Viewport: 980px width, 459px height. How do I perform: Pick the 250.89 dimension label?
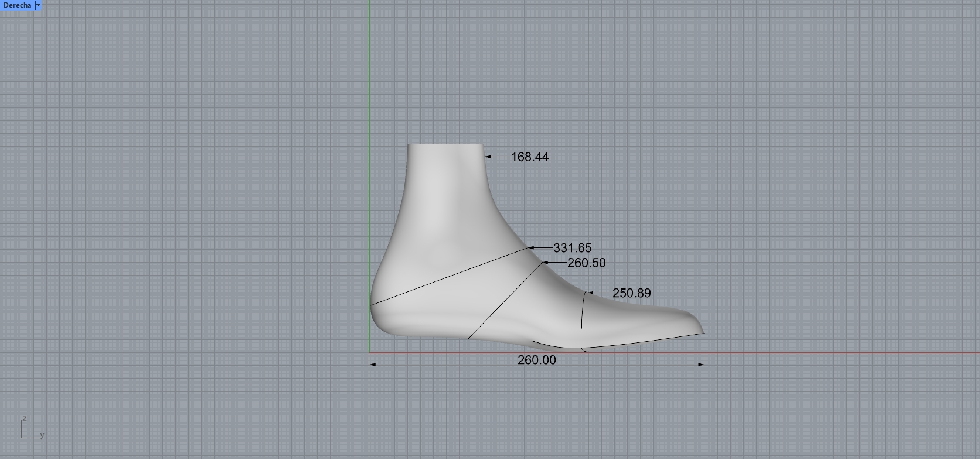coord(631,293)
